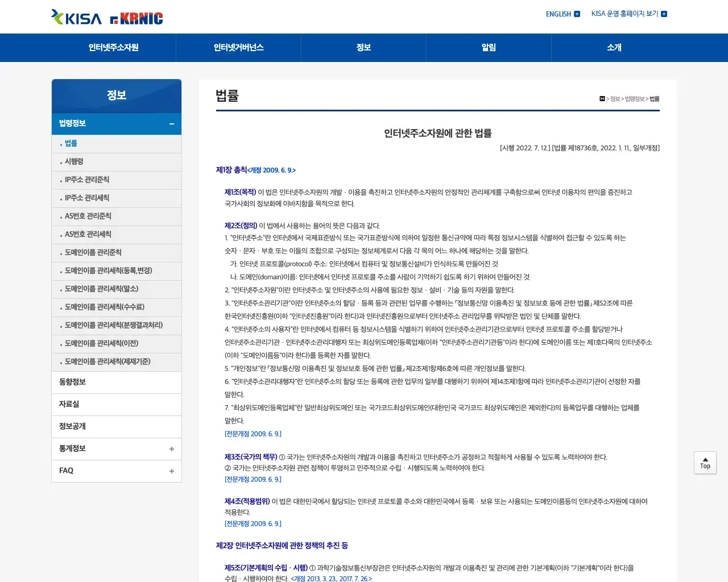728x582 pixels.
Task: Open 동향정보 in the sidebar
Action: (117, 383)
